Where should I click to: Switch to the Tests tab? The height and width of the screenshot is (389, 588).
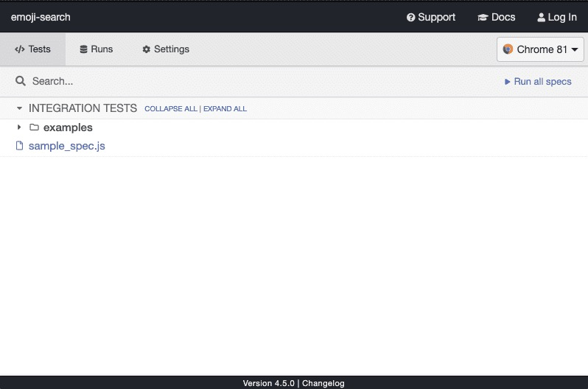pos(32,49)
